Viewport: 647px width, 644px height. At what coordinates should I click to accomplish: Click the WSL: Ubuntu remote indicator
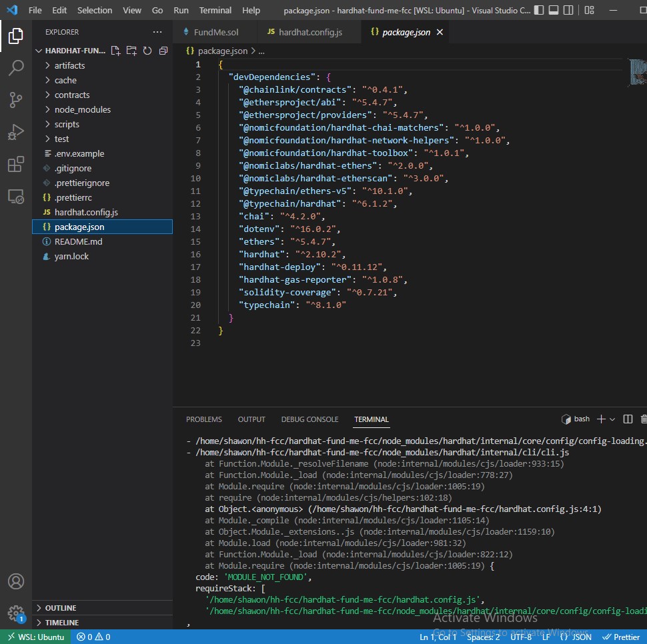[x=35, y=637]
